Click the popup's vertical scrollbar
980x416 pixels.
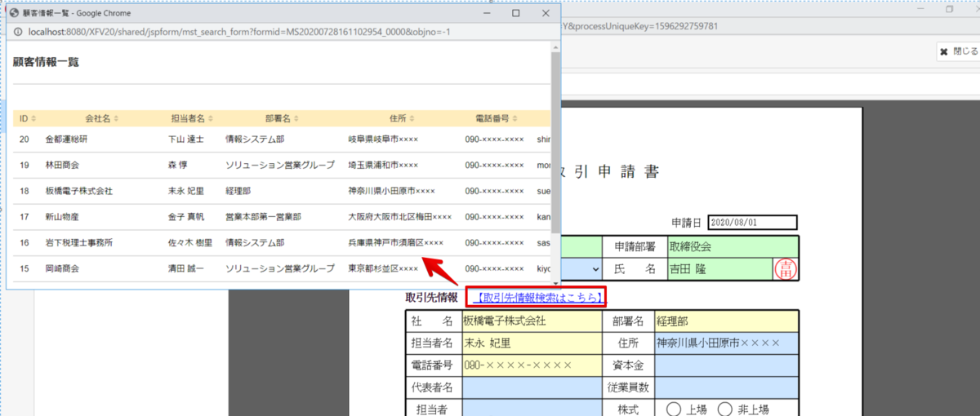[555, 132]
